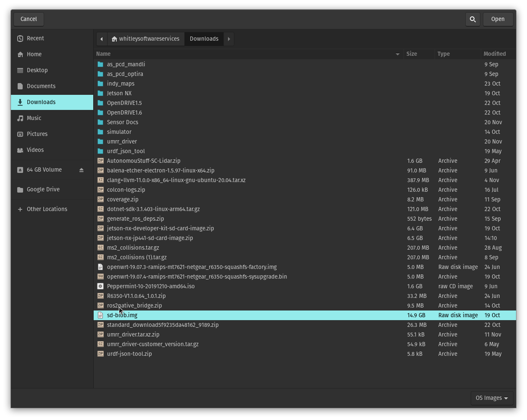Select R6350-V1.1.0.64_1.0.1.zip file
Screen dimensions: 527x420
tap(305, 296)
